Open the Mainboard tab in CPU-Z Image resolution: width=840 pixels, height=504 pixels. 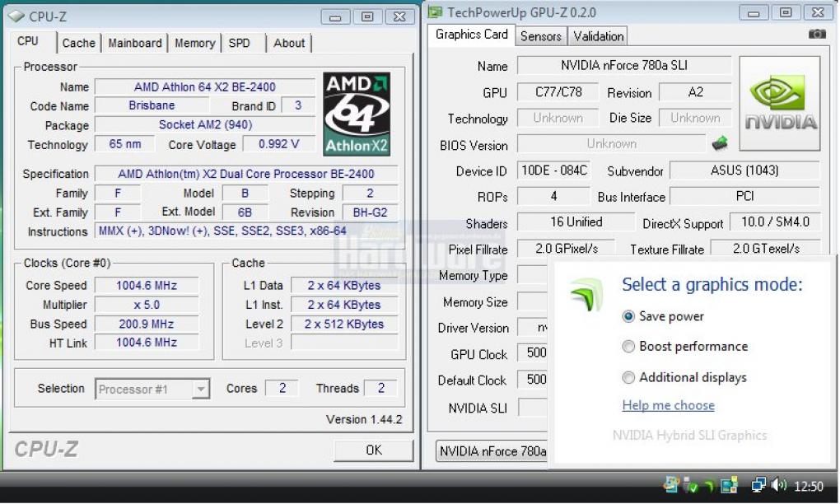coord(134,43)
